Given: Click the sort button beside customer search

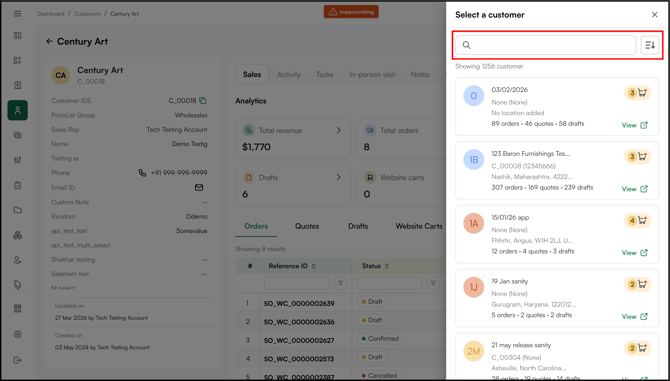Looking at the screenshot, I should coord(650,45).
